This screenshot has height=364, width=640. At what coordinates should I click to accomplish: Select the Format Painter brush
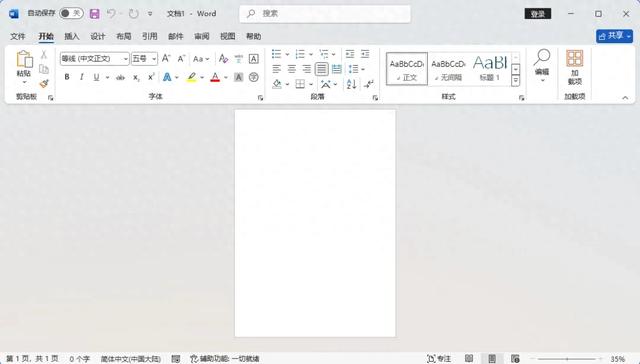tap(44, 84)
